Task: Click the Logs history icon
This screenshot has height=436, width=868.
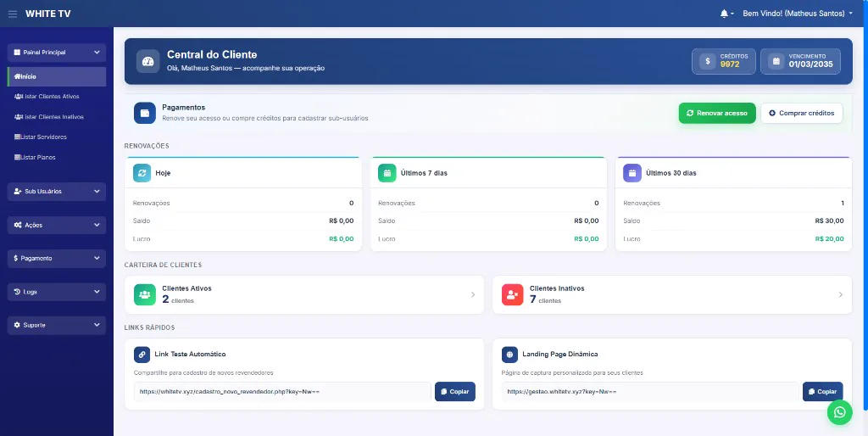Action: pyautogui.click(x=17, y=292)
